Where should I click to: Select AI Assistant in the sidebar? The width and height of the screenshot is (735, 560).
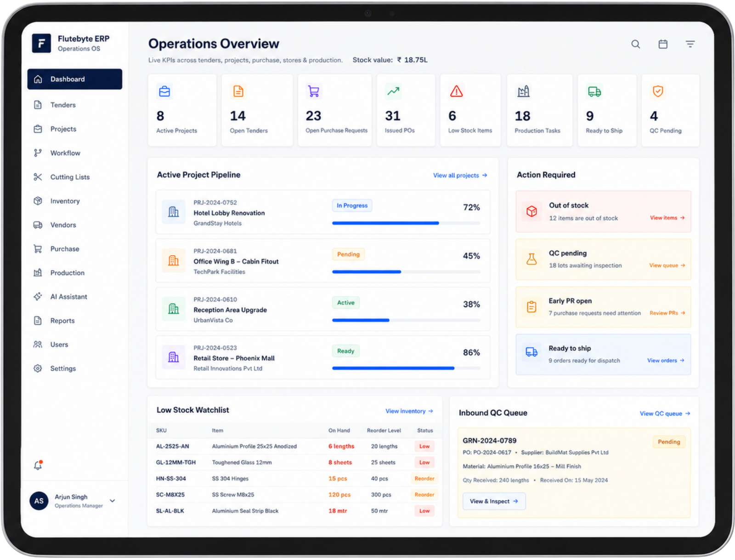[x=75, y=297]
